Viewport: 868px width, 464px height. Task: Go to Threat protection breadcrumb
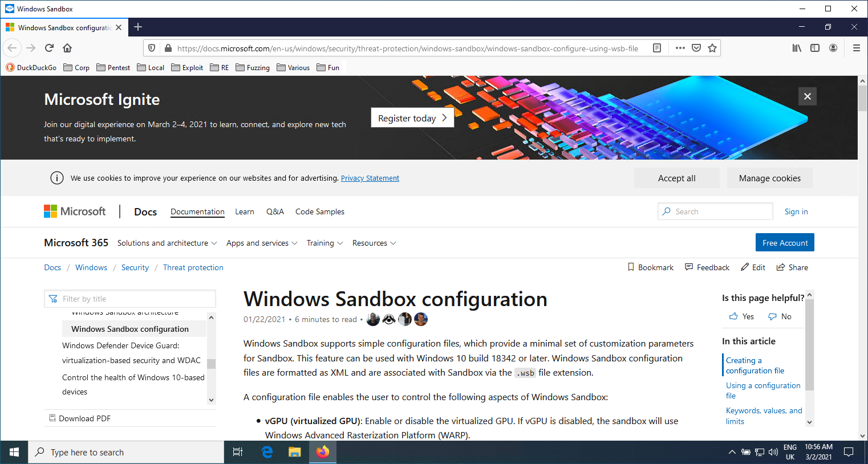pos(193,267)
